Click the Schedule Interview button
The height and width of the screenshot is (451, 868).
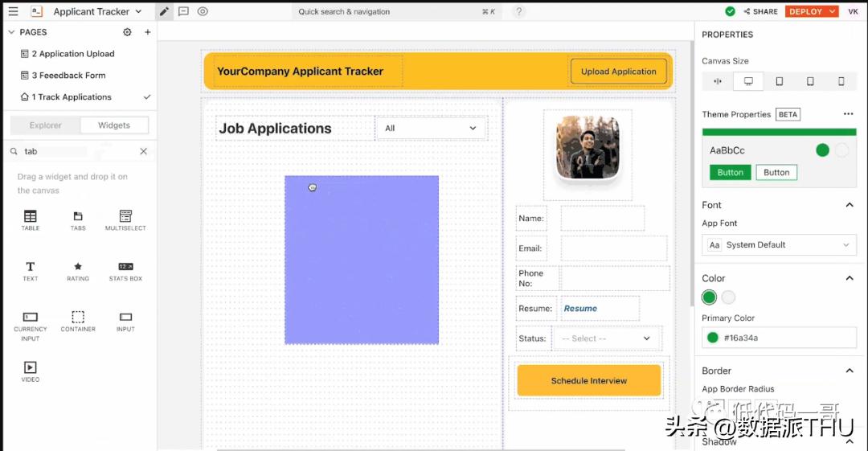(589, 380)
